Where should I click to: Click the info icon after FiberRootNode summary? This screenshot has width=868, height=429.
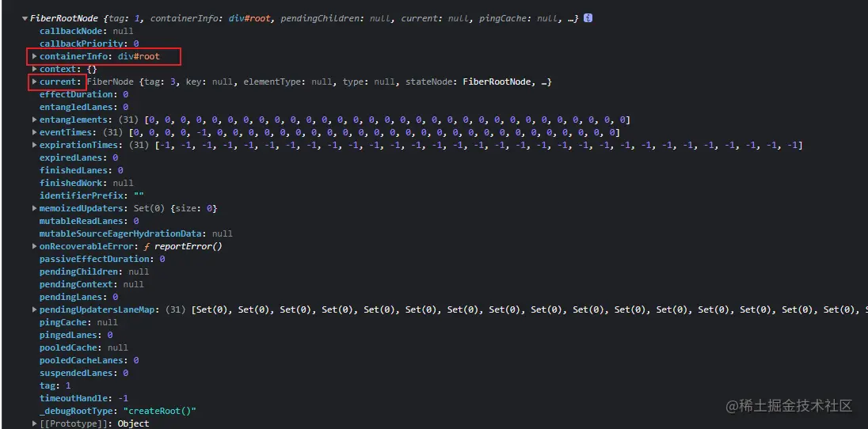[588, 18]
